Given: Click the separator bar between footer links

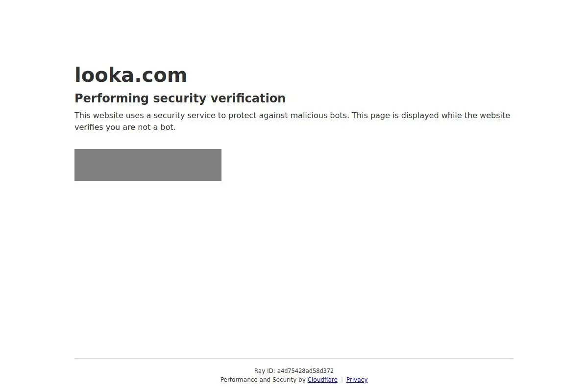Looking at the screenshot, I should pos(342,380).
